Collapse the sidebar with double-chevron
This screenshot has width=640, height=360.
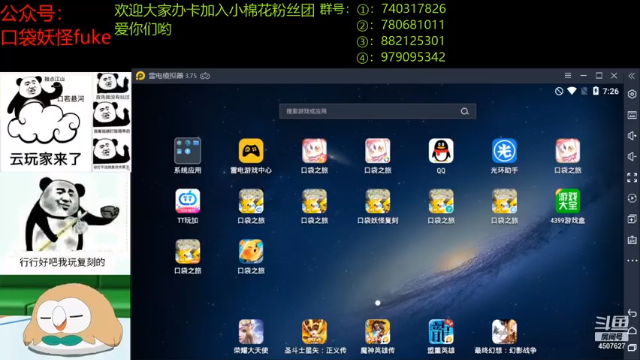[x=632, y=76]
